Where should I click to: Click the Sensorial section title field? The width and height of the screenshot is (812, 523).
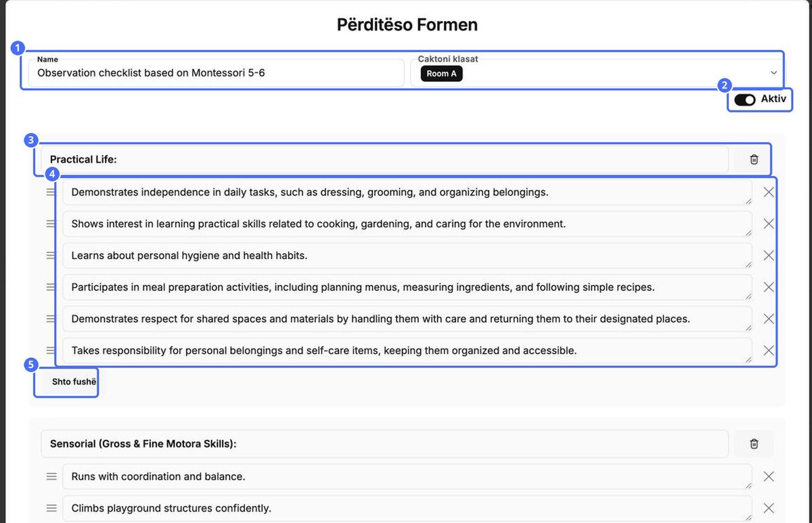(384, 444)
